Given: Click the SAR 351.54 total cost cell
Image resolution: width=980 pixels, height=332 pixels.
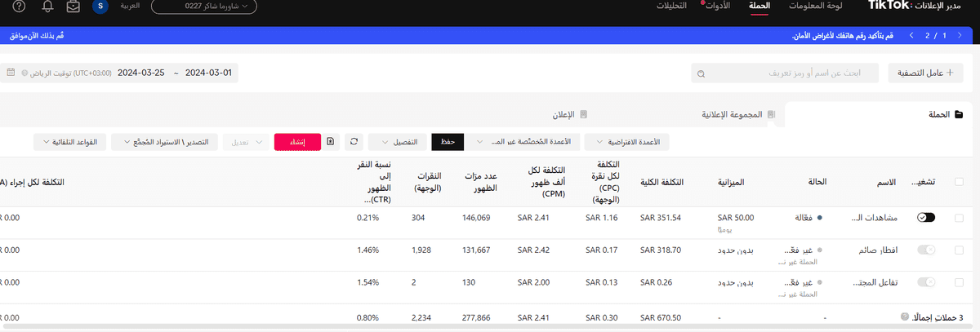Looking at the screenshot, I should 661,218.
